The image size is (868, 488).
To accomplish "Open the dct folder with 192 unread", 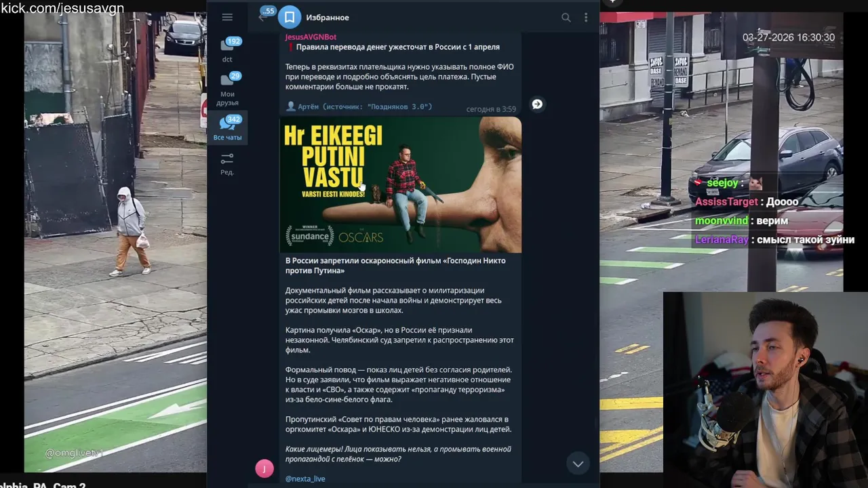I will (228, 49).
